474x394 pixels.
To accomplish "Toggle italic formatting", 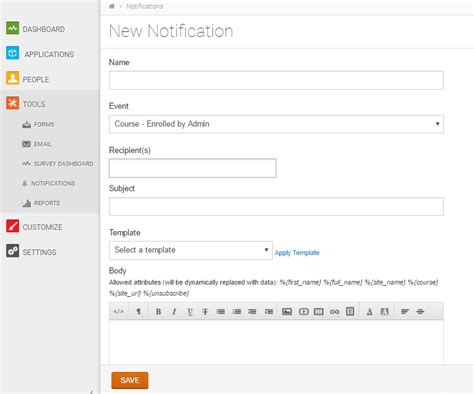I will click(174, 312).
